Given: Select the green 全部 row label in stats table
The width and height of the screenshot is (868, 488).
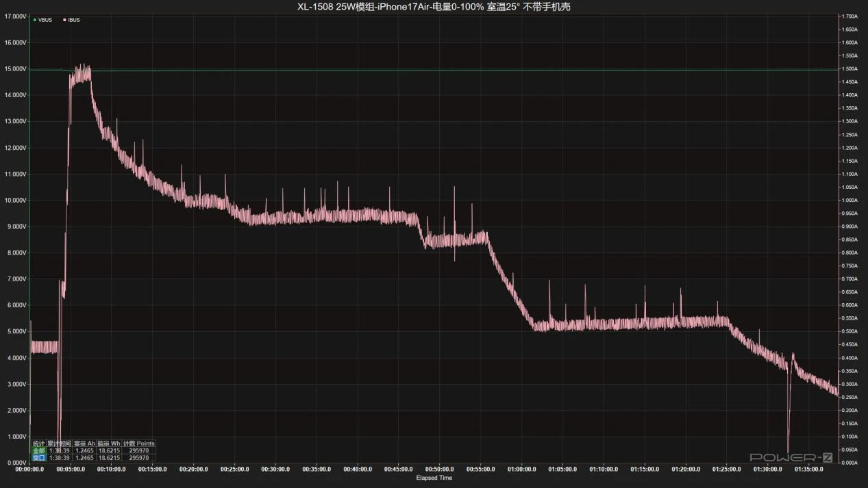Looking at the screenshot, I should point(38,450).
